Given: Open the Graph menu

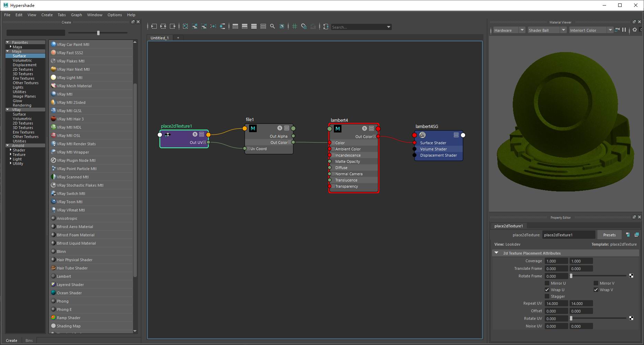Looking at the screenshot, I should (76, 15).
